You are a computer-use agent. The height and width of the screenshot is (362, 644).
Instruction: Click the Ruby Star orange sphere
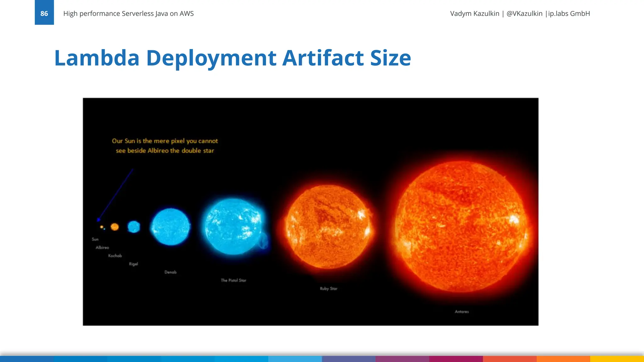[x=328, y=227]
